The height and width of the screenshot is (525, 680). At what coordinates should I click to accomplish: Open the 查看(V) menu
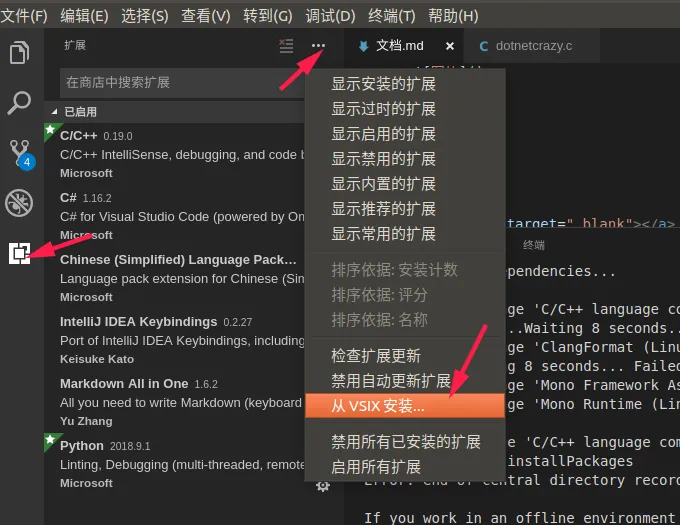206,16
